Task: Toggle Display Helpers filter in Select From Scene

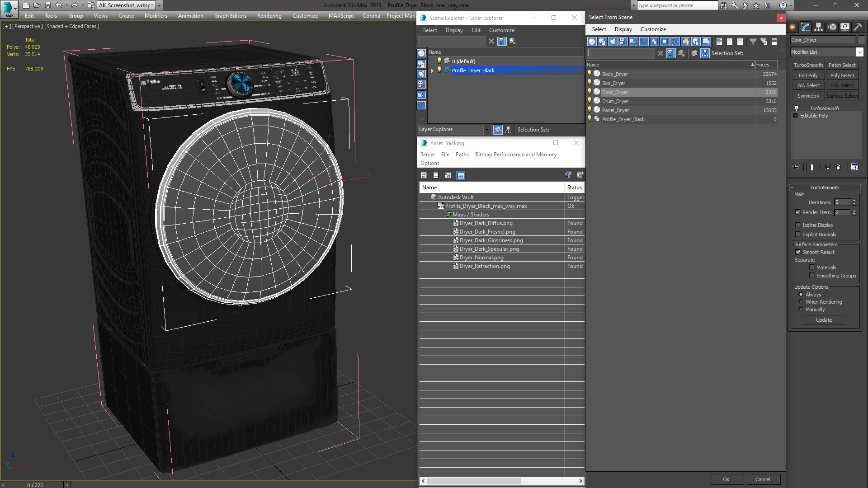Action: 633,42
